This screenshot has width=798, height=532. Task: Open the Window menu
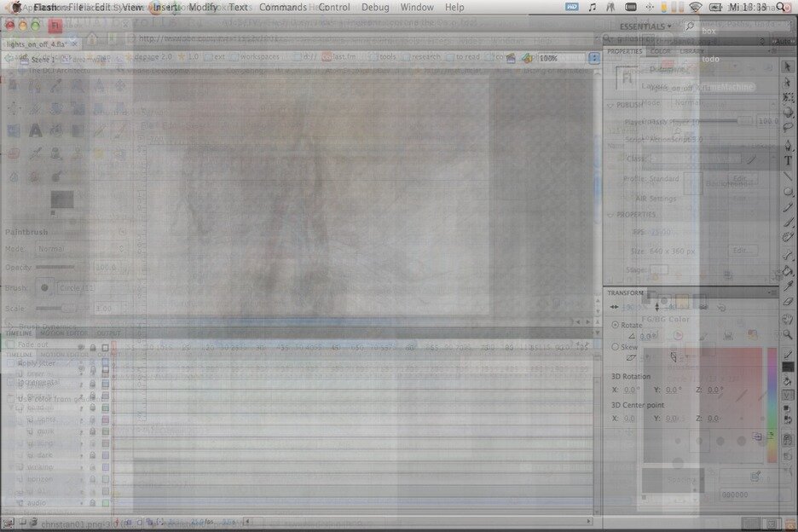(x=417, y=7)
